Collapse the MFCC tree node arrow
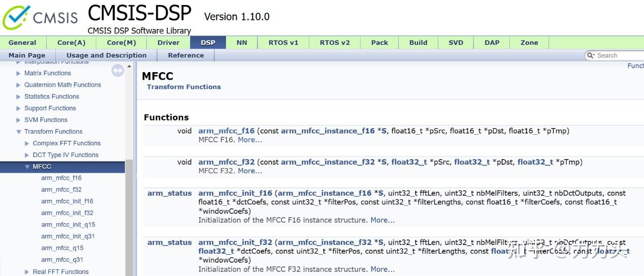This screenshot has height=276, width=644. [x=27, y=167]
